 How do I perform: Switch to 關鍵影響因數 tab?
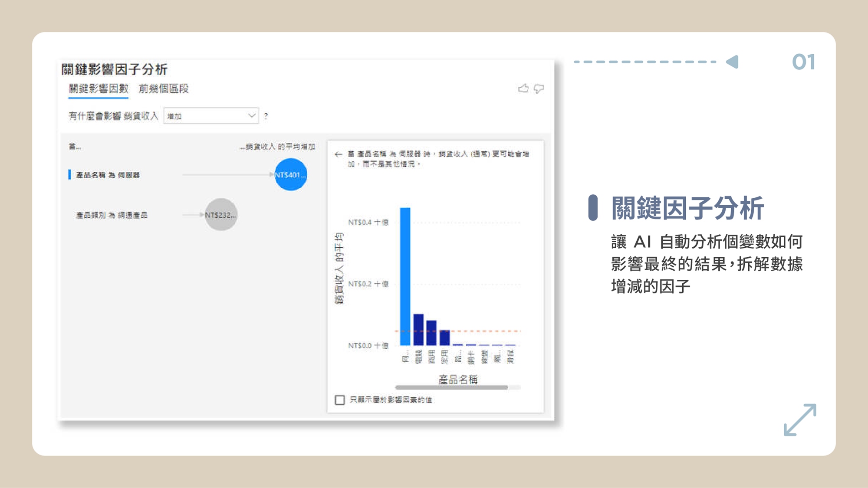coord(99,89)
